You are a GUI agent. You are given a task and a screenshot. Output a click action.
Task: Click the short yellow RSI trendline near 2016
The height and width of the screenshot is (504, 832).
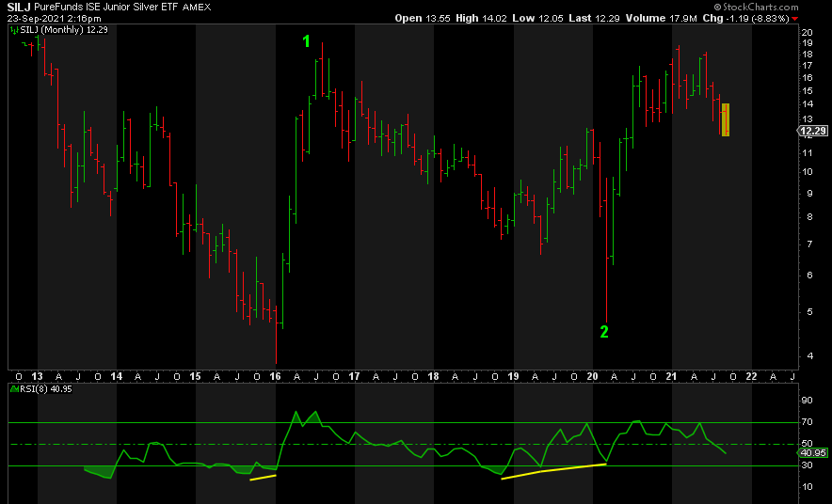(263, 478)
